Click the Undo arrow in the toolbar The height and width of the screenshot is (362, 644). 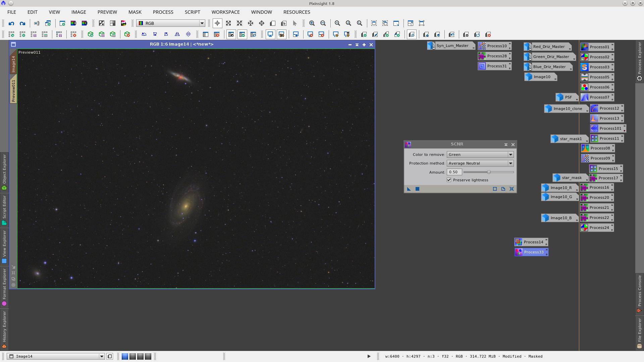[11, 23]
